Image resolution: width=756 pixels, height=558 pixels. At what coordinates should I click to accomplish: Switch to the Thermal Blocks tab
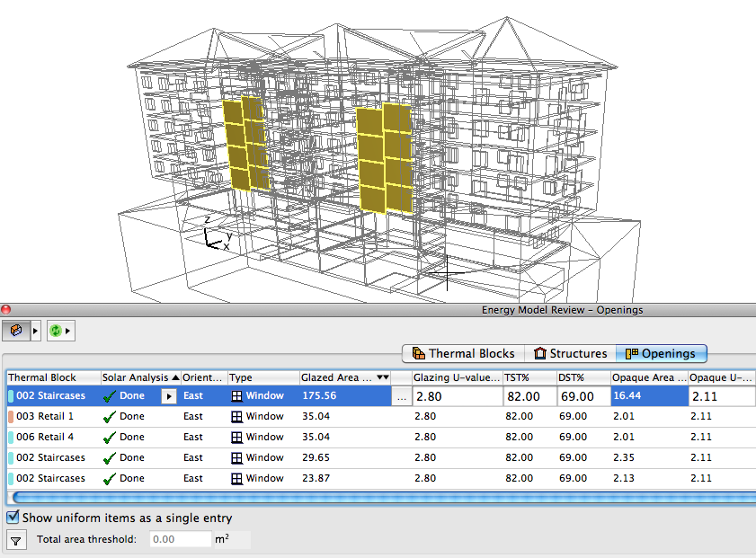click(x=463, y=353)
